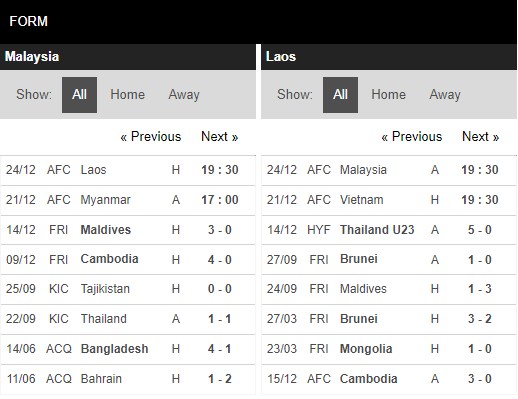Switch Laos form to Home matches

pos(389,95)
